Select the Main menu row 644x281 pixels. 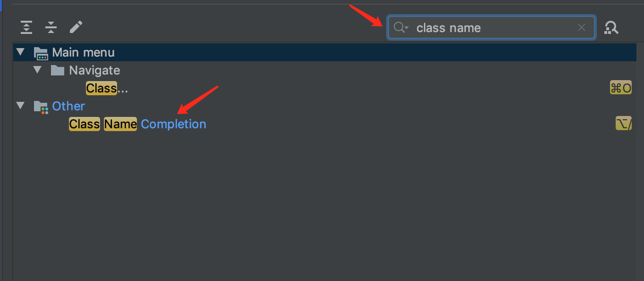(83, 52)
